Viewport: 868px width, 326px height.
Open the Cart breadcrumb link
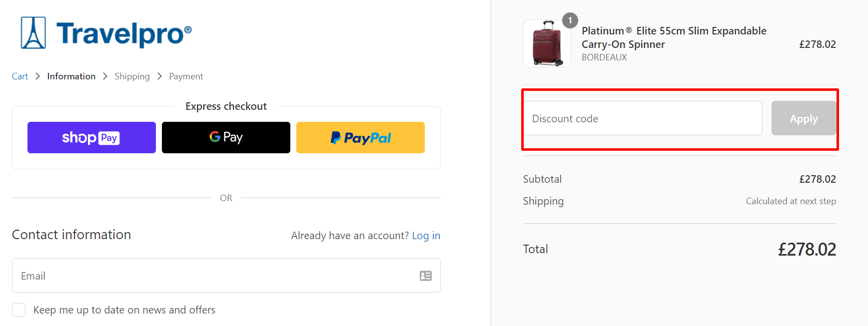pos(19,76)
